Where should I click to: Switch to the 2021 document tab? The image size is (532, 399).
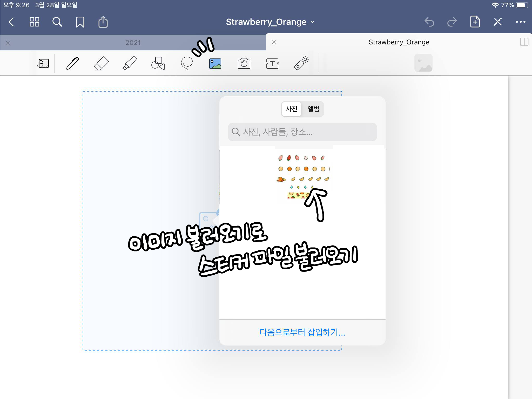[x=133, y=42]
